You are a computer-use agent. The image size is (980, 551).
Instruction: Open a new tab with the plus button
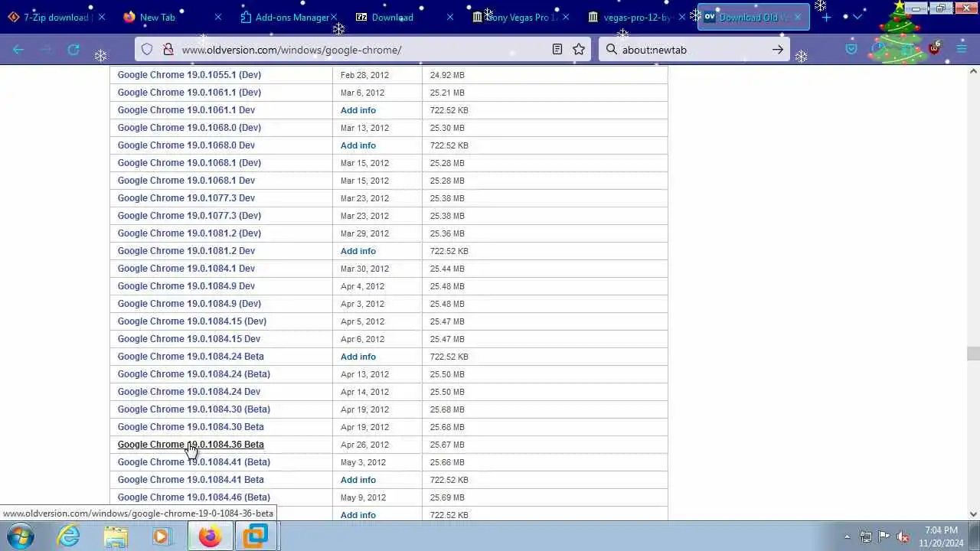[826, 17]
